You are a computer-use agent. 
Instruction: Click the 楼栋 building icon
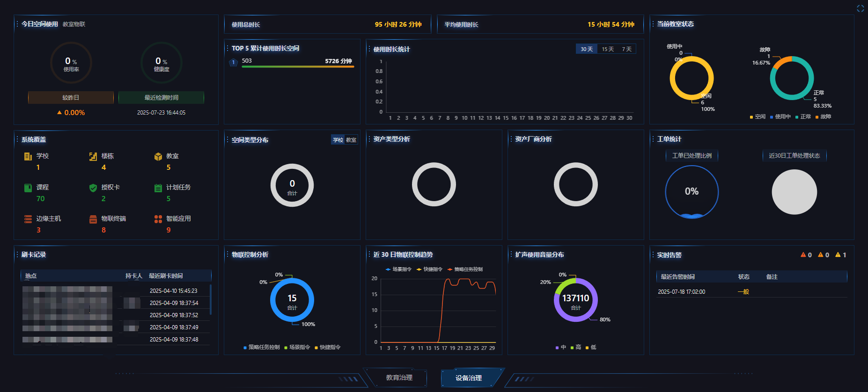pyautogui.click(x=93, y=156)
